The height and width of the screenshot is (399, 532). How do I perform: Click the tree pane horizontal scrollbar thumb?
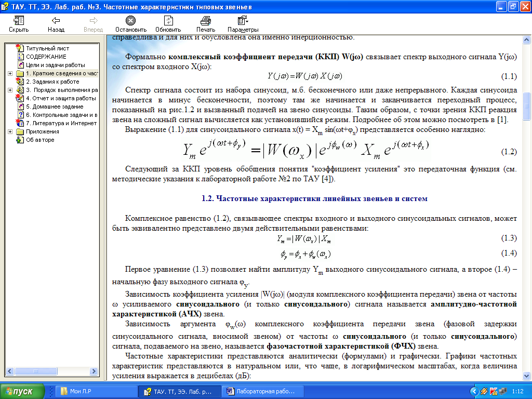(x=36, y=371)
